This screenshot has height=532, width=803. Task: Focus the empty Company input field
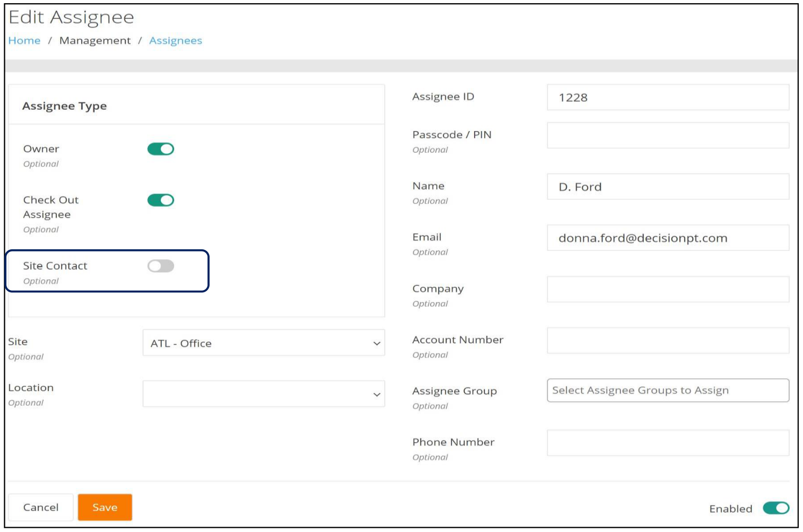coord(668,289)
